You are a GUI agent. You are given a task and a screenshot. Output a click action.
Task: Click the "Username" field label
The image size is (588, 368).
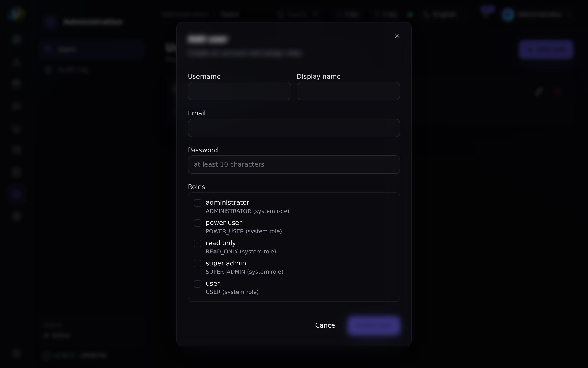coord(204,76)
